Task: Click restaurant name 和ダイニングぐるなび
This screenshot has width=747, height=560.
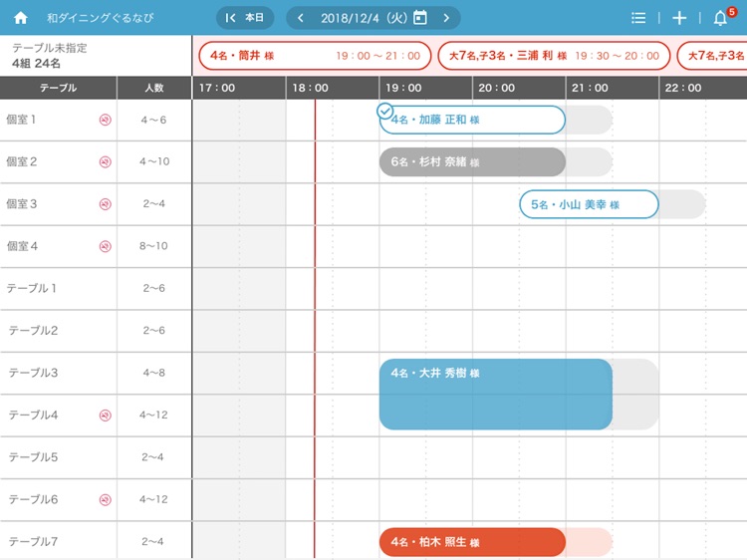Action: 100,18
